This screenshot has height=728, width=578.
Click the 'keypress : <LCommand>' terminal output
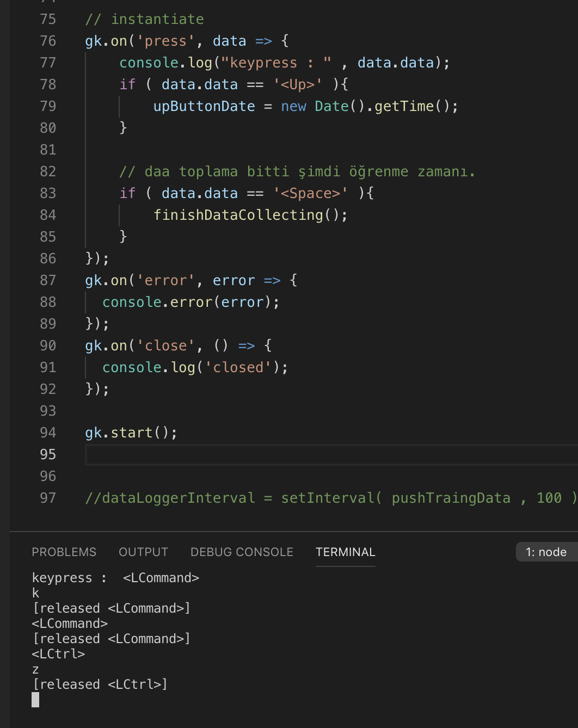pyautogui.click(x=116, y=578)
